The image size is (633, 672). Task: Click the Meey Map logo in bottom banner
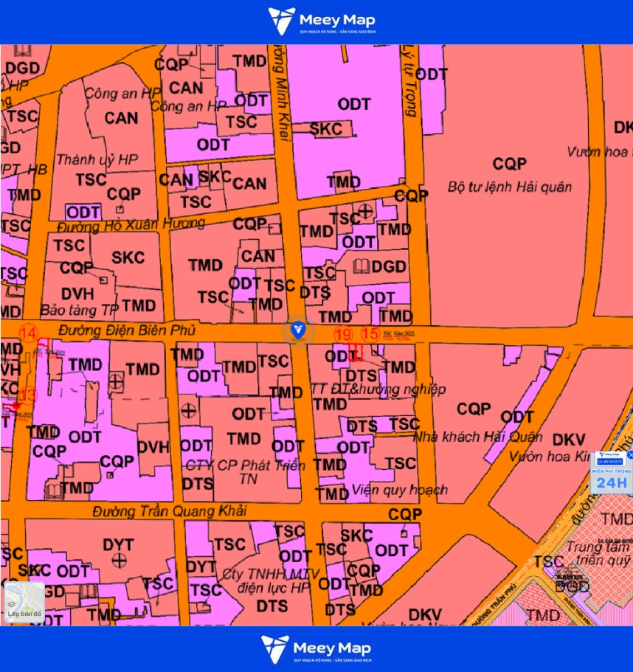click(316, 649)
